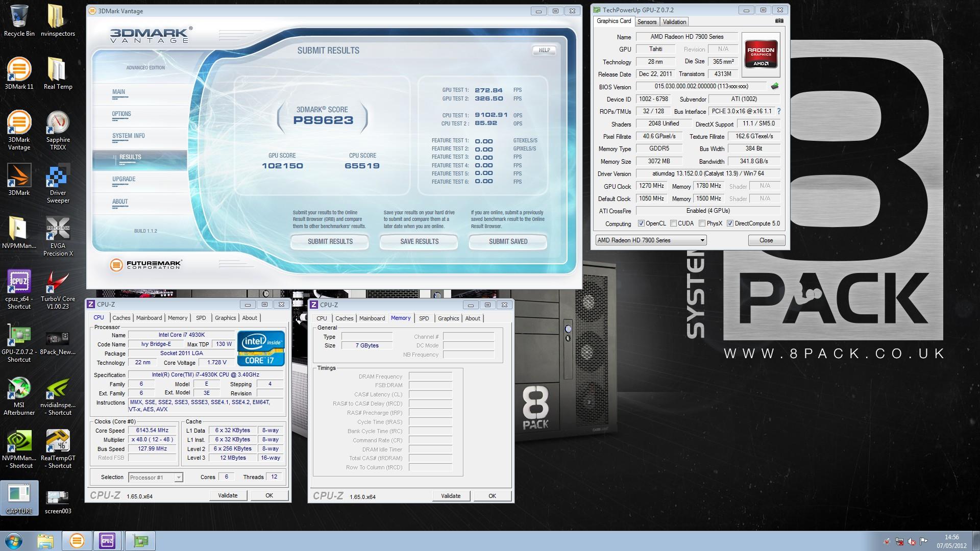
Task: Launch Driver Sweeper from the desktop
Action: click(58, 177)
